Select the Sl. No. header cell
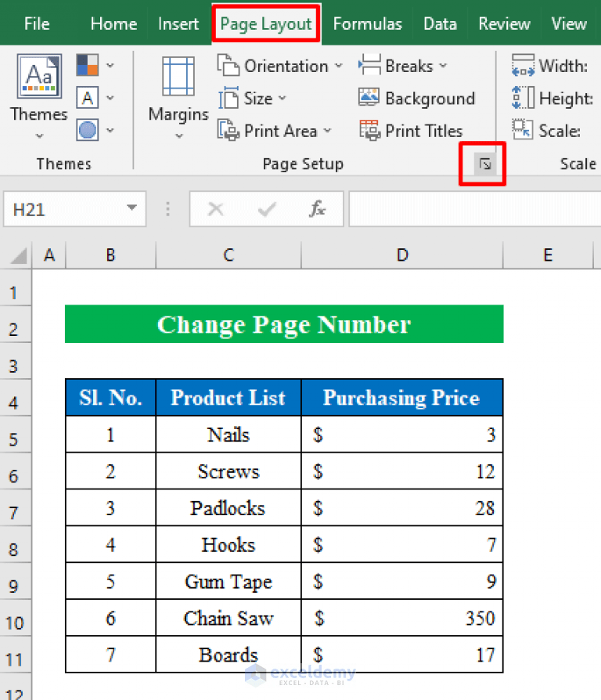The height and width of the screenshot is (700, 601). [110, 397]
